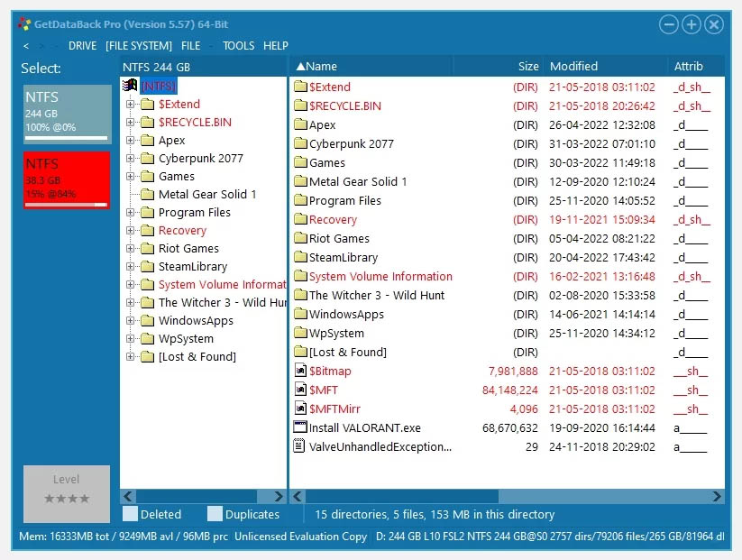Image resolution: width=742 pixels, height=560 pixels.
Task: Click the Install VALORANT.exe application icon
Action: pos(300,427)
